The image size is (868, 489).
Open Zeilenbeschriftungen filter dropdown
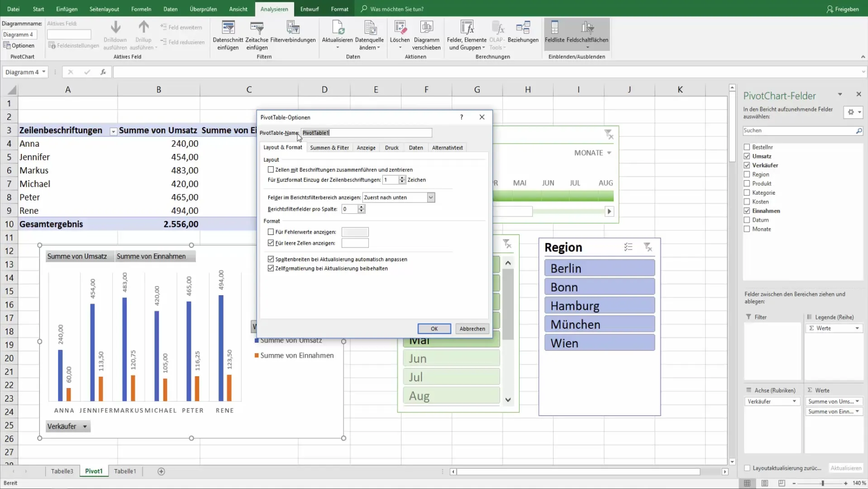click(113, 131)
